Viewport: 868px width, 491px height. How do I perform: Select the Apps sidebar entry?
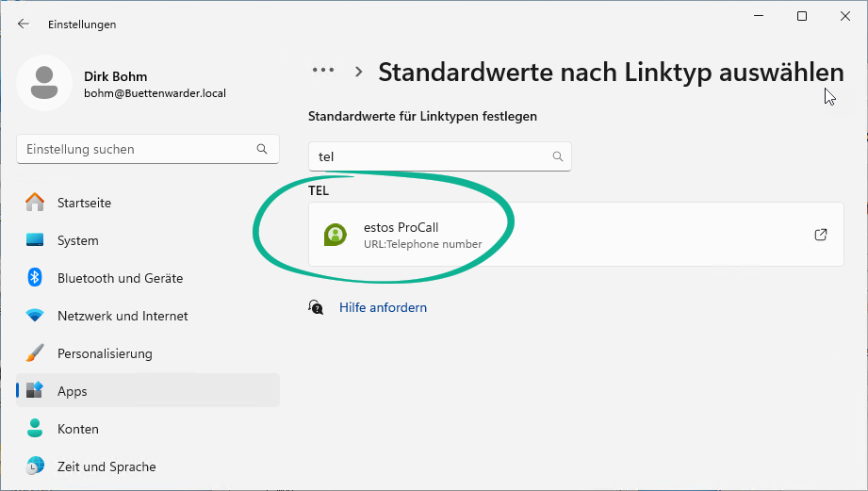pos(72,391)
